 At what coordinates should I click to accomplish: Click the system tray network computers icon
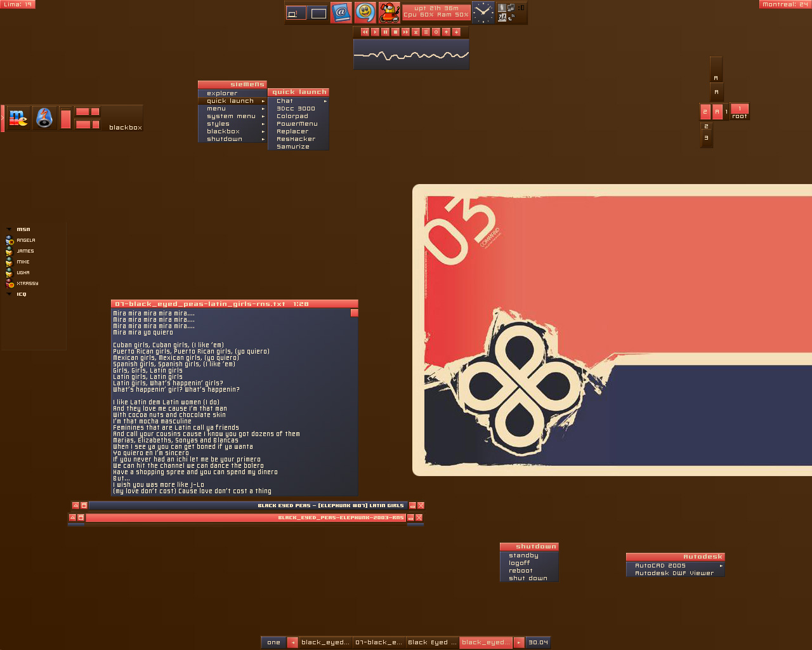(511, 8)
